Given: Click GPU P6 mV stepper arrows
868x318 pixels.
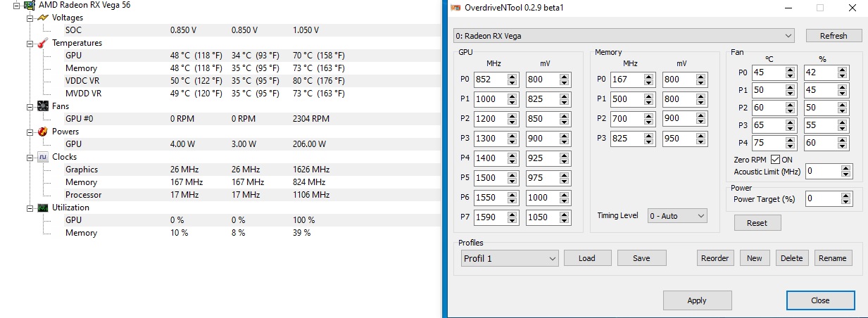Looking at the screenshot, I should [565, 198].
